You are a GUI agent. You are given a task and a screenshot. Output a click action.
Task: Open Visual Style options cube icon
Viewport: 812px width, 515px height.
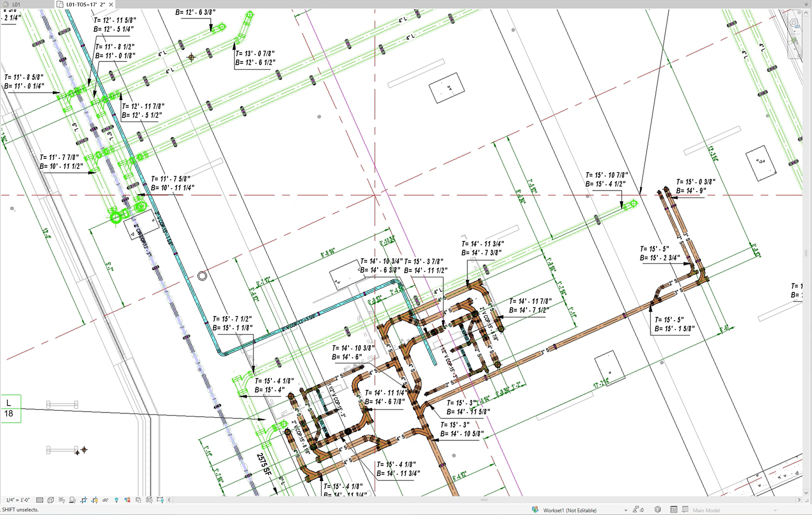coord(51,500)
